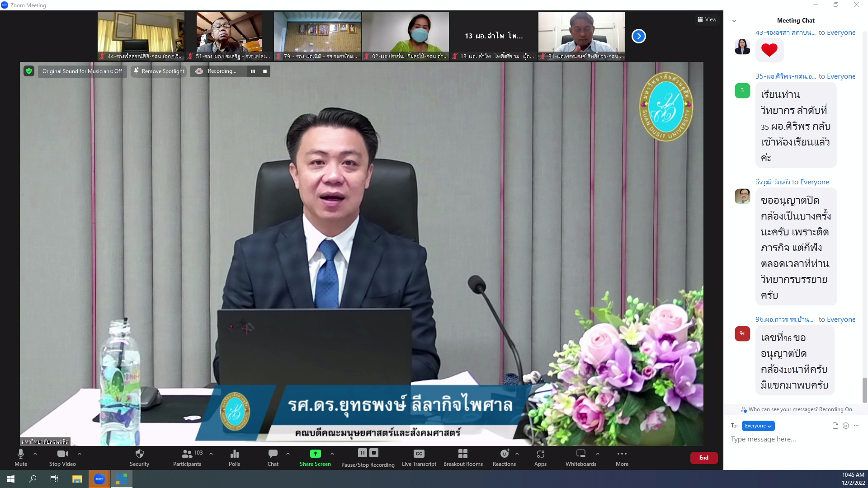Screen dimensions: 868x488
Task: Pause recording from the bottom toolbar
Action: [363, 452]
